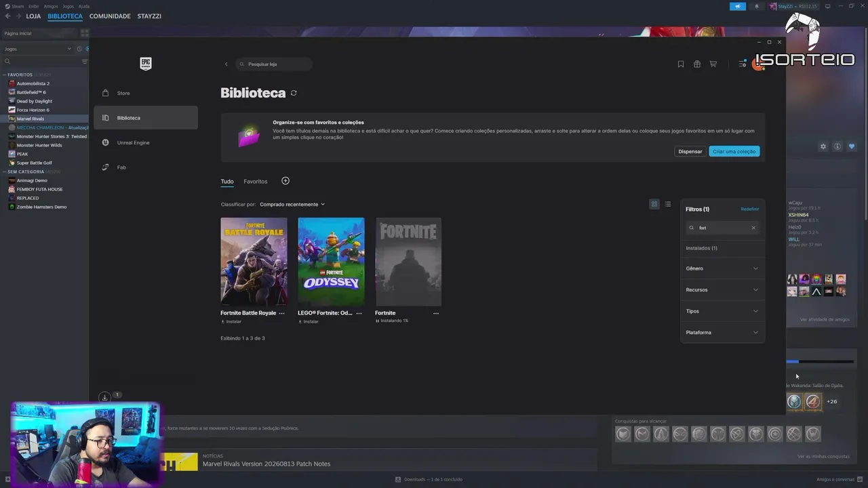Open the Epic launcher settings sliders icon
Image resolution: width=868 pixels, height=488 pixels.
(x=743, y=64)
